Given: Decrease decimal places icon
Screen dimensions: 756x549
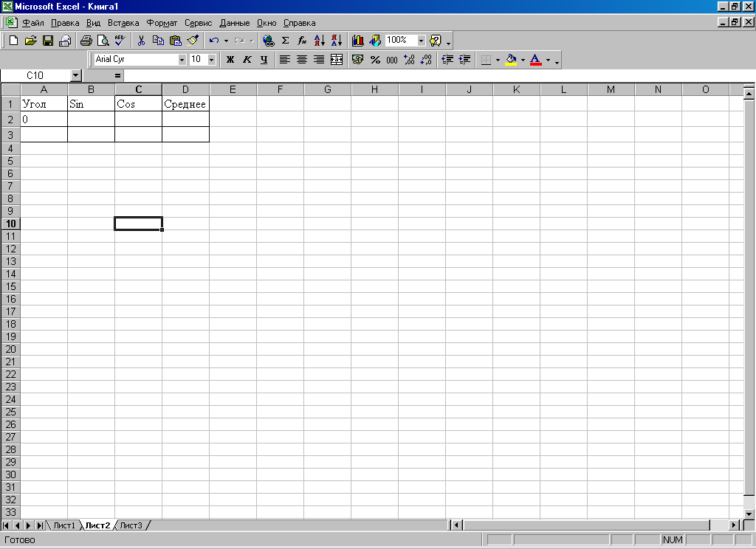Looking at the screenshot, I should pyautogui.click(x=426, y=60).
